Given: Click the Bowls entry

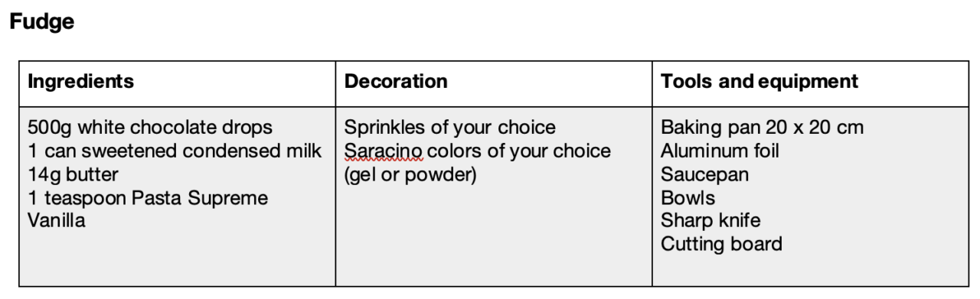Looking at the screenshot, I should pos(688,198).
